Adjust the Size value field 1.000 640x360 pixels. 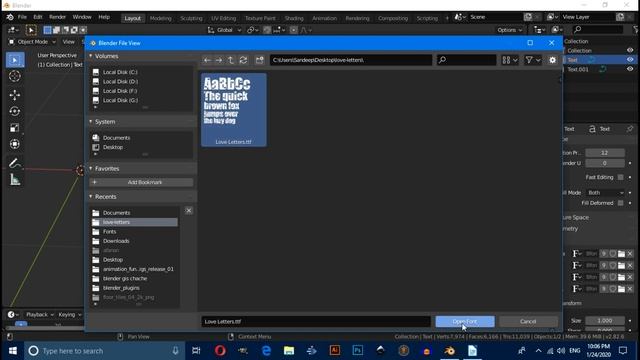click(605, 320)
